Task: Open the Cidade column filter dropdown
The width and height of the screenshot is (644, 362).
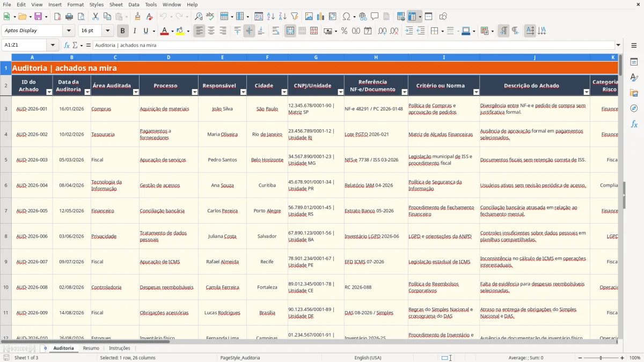Action: coord(284,92)
